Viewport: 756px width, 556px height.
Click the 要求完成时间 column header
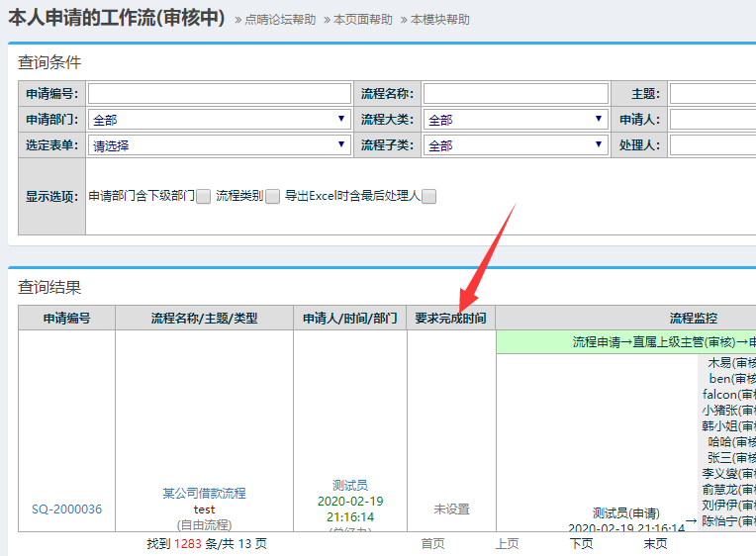coord(450,319)
